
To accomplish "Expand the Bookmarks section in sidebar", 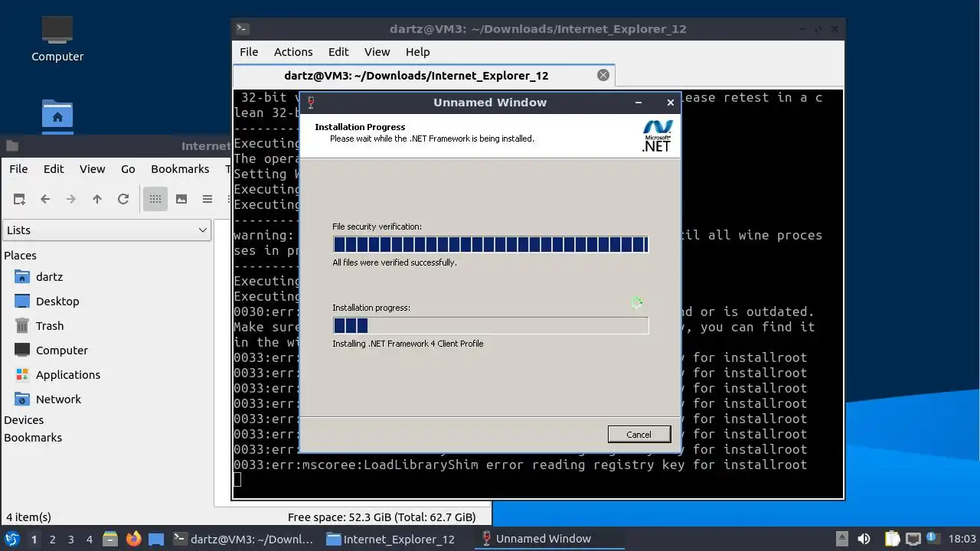I will click(33, 438).
